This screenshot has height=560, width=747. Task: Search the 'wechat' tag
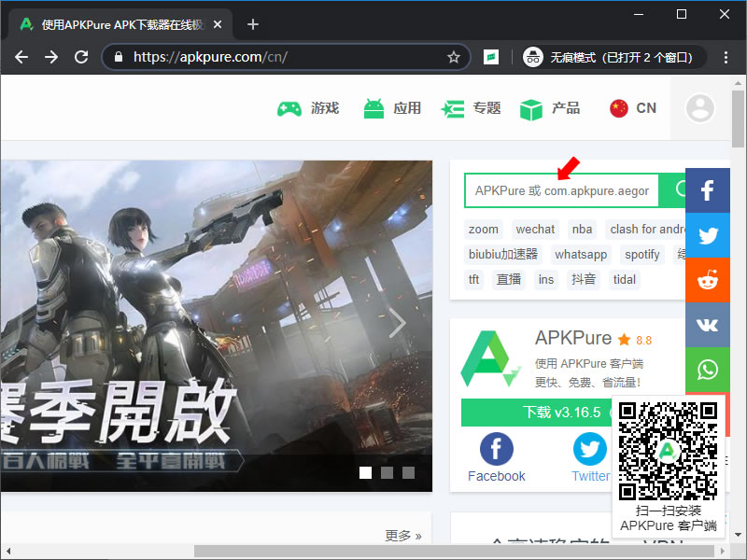[535, 230]
